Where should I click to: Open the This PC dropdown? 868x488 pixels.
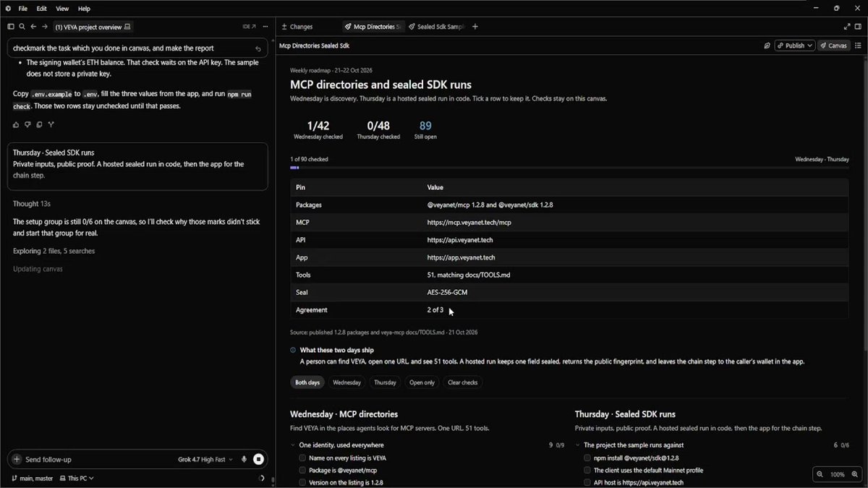[x=77, y=478]
